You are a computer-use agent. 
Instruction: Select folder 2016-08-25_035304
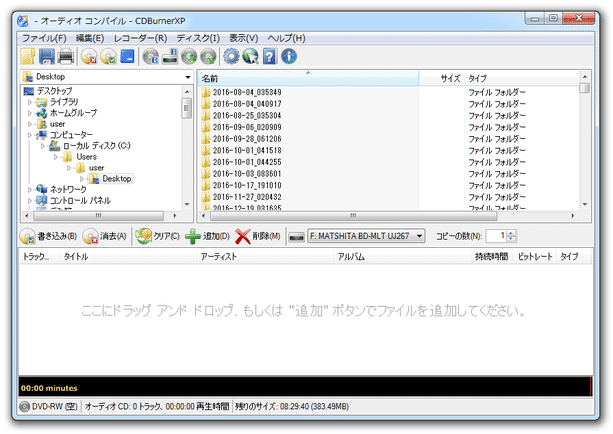tap(247, 116)
